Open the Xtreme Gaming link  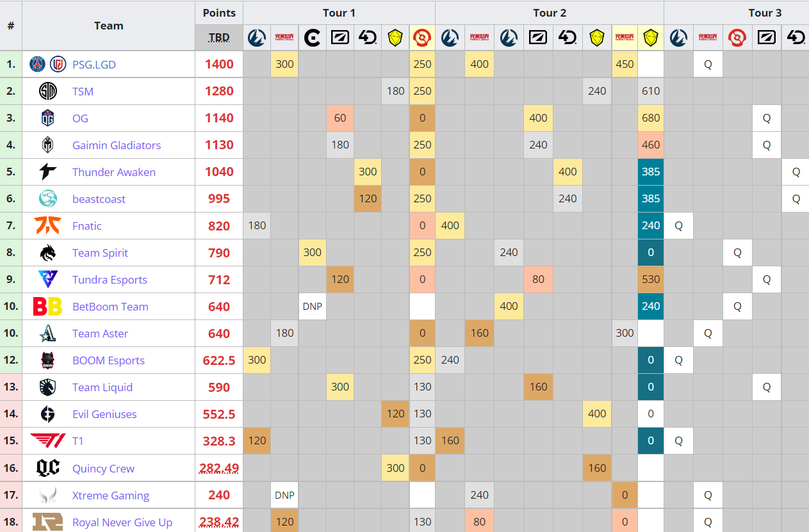[x=111, y=496]
